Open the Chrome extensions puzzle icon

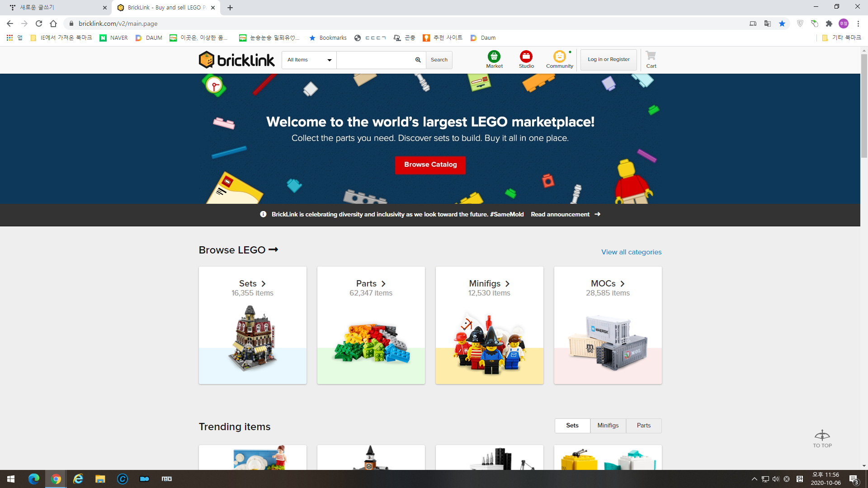pos(829,23)
